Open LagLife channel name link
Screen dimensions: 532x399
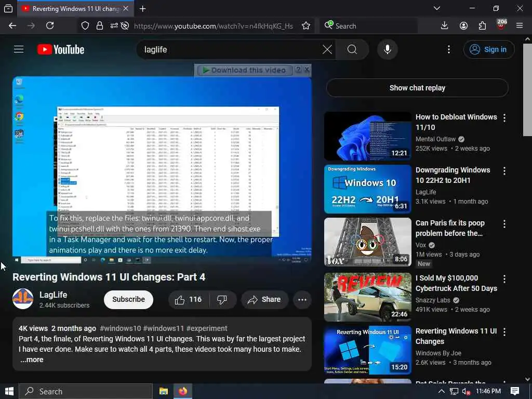tap(54, 295)
